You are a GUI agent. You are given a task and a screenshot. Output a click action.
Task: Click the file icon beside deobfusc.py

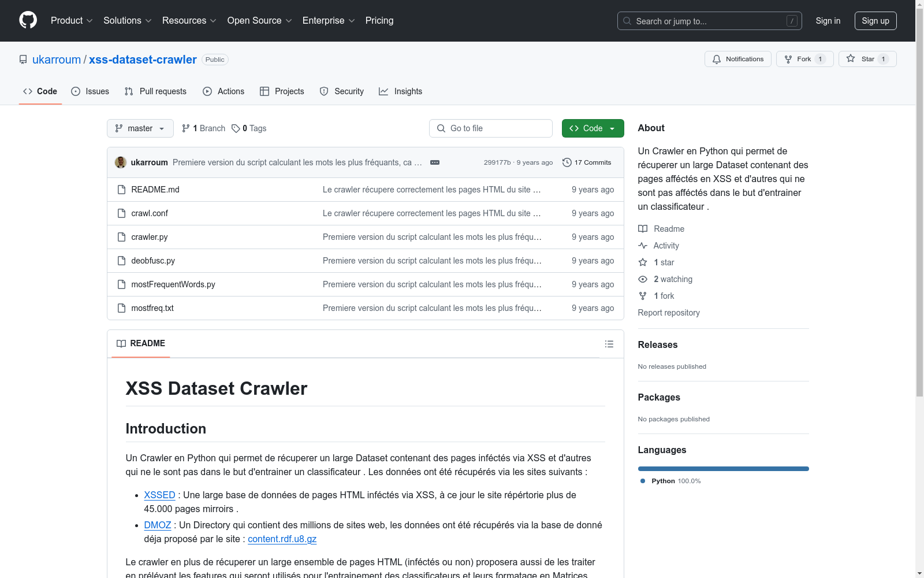pos(121,261)
